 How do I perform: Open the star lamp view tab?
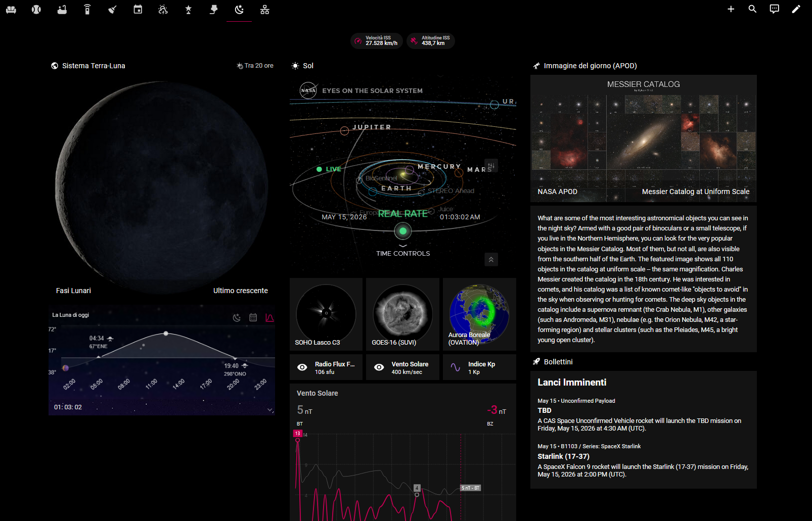pos(188,9)
